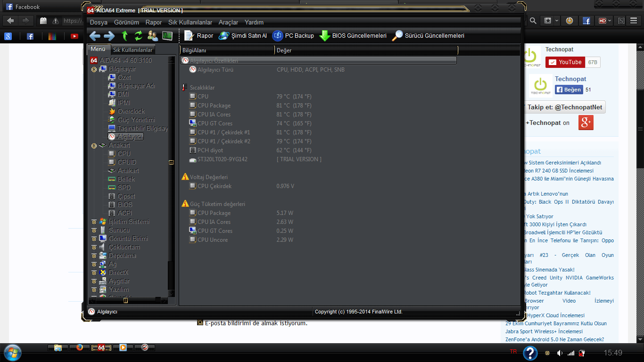This screenshot has height=362, width=644.
Task: Select the CPU Package temperature row
Action: (x=318, y=106)
